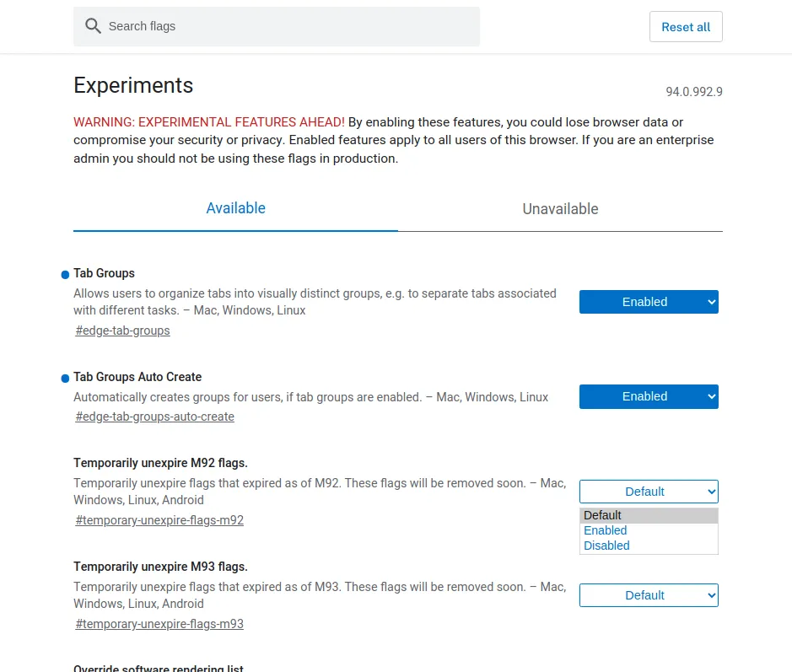Click the blue dot beside Tab Groups Auto Create
This screenshot has height=672, width=792.
pos(65,379)
